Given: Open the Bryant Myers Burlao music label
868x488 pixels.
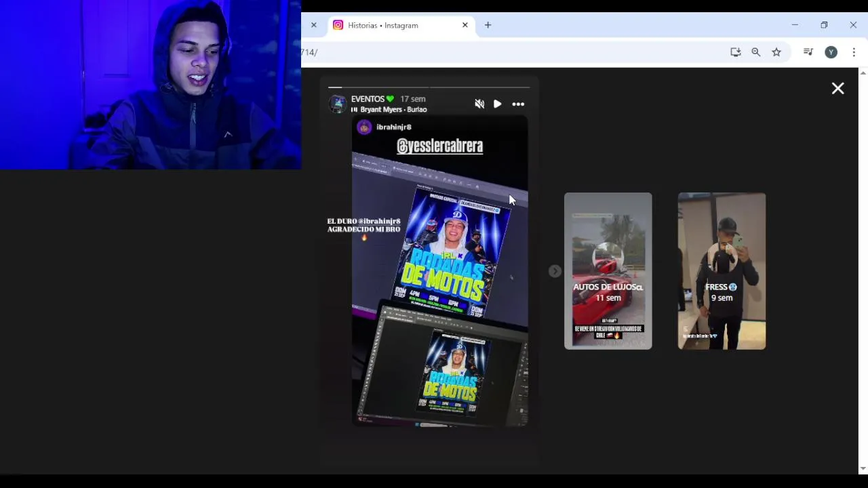Looking at the screenshot, I should coord(393,110).
